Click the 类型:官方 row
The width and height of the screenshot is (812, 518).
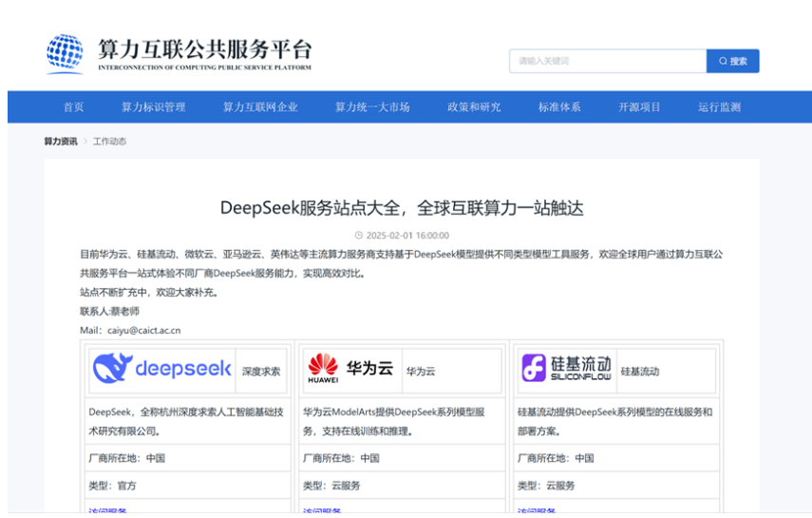click(x=112, y=486)
